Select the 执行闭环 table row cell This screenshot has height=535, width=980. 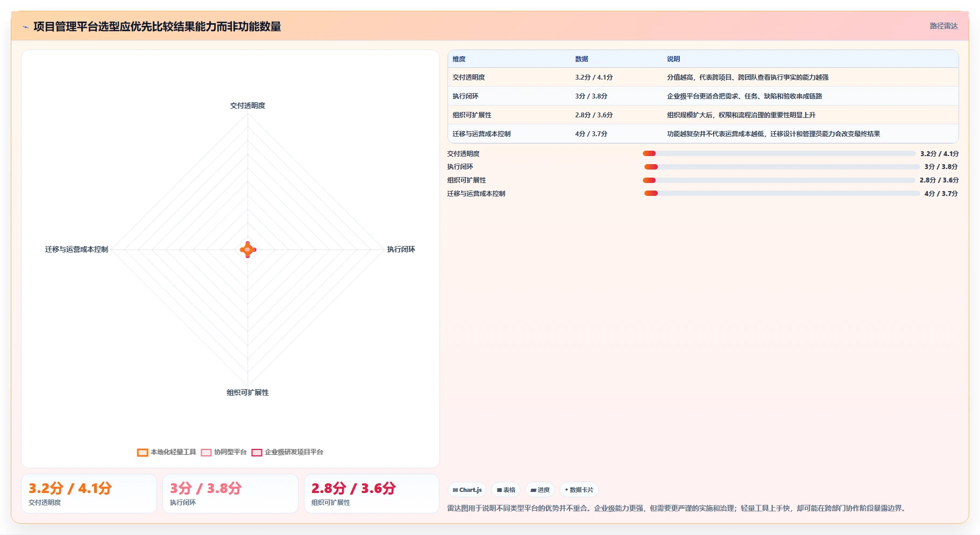coord(465,96)
